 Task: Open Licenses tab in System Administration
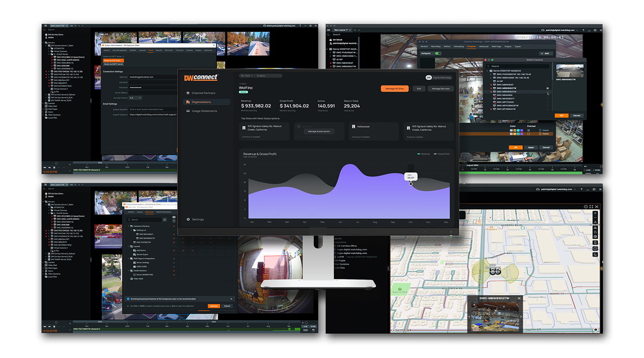click(142, 50)
